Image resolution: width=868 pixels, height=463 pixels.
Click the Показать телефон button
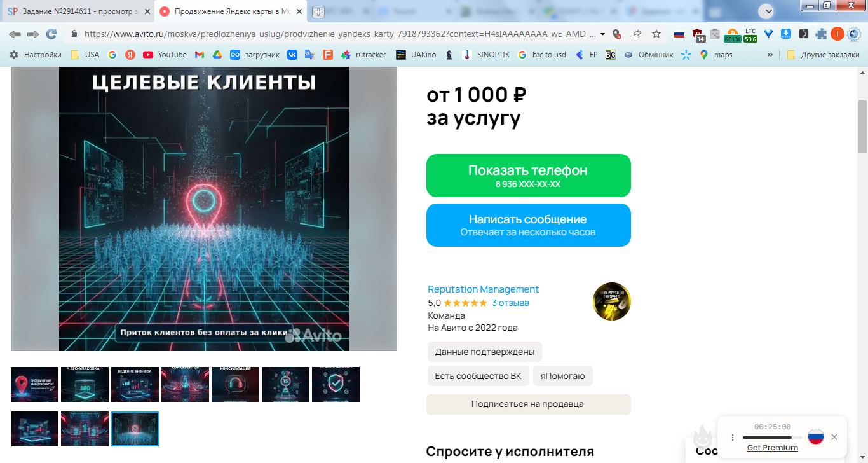tap(529, 176)
